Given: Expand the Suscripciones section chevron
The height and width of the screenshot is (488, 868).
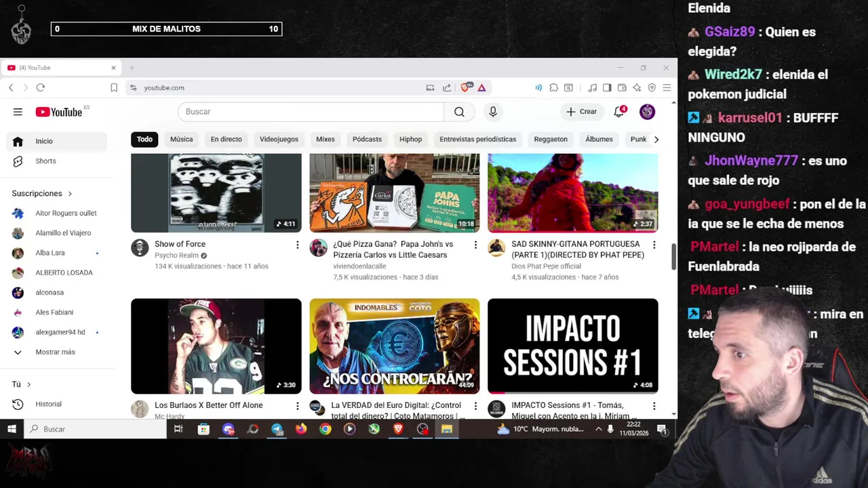Looking at the screenshot, I should (70, 194).
